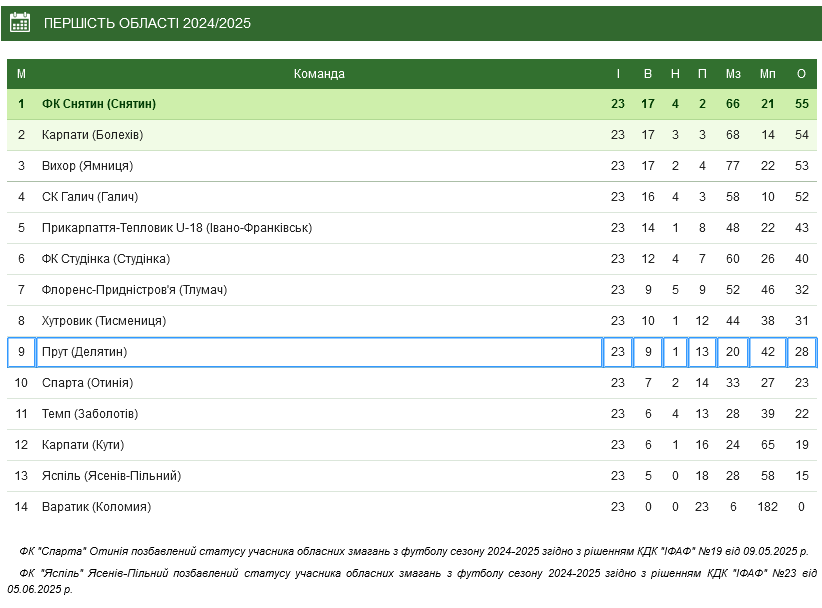Click the Вихор (Ямниця) team entry
The width and height of the screenshot is (822, 608).
[x=87, y=166]
